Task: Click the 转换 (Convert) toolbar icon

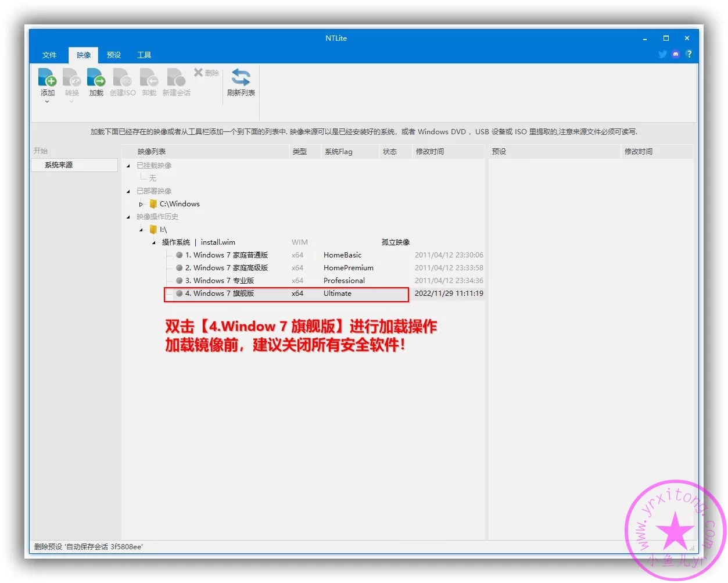Action: 71,77
